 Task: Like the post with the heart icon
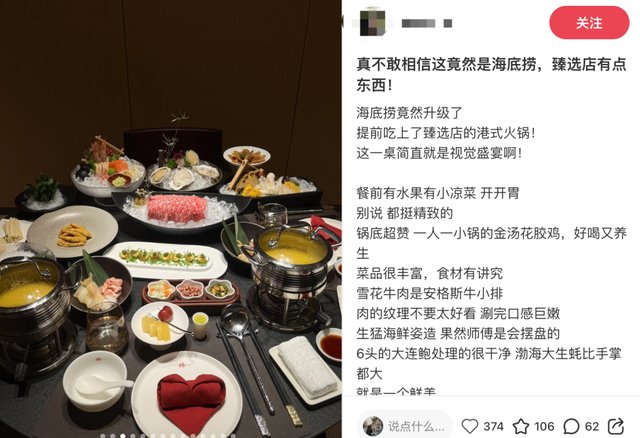[x=470, y=427]
